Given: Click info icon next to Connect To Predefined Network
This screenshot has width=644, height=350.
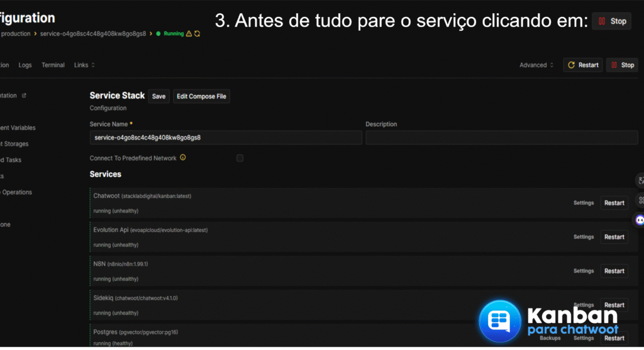Looking at the screenshot, I should [183, 158].
